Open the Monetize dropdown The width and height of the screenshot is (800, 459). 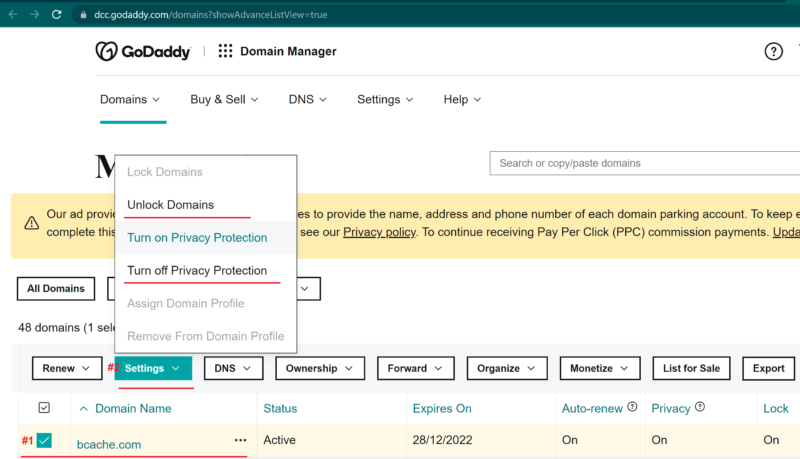point(599,368)
